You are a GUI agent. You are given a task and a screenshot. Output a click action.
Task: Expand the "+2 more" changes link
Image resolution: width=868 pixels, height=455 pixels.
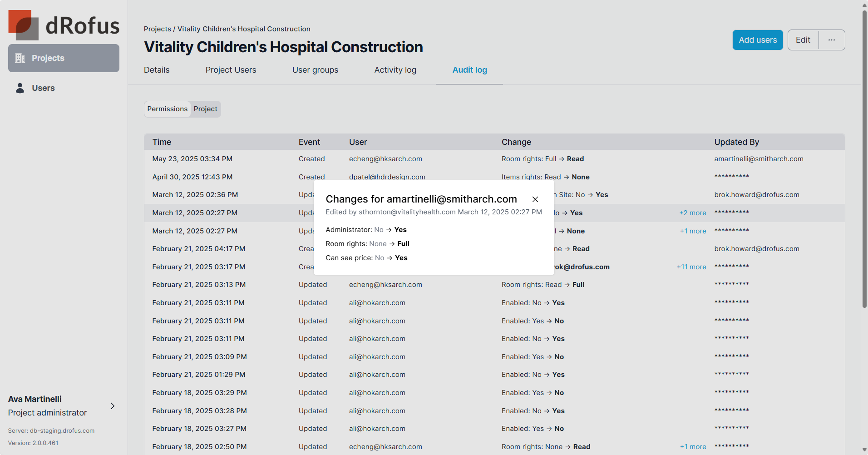(692, 213)
